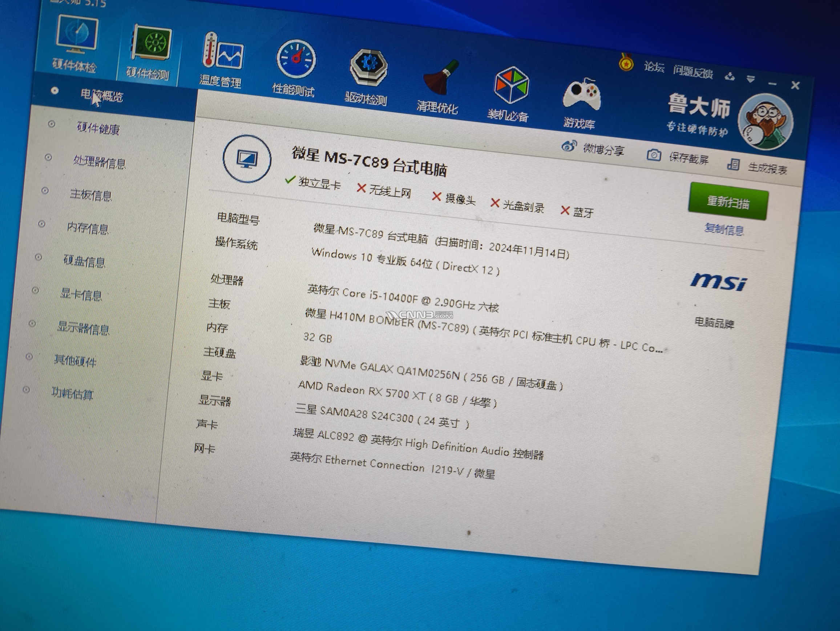Select 功耗估算 in sidebar
840x631 pixels.
point(72,394)
